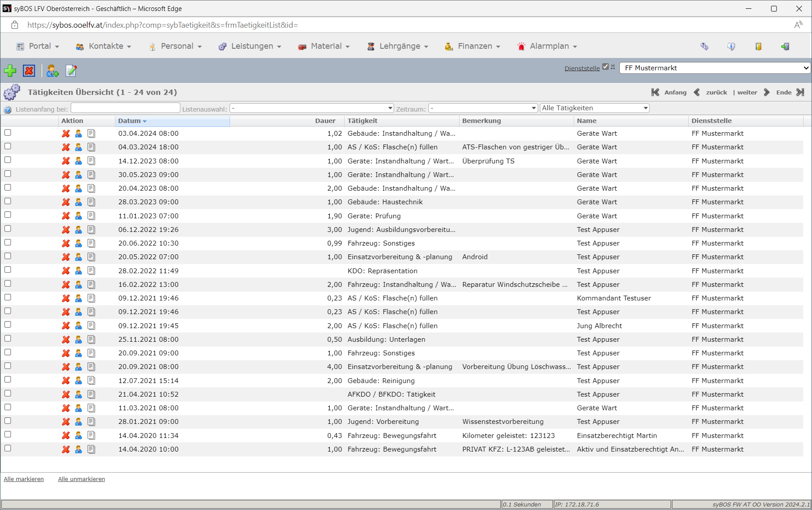The image size is (812, 510).
Task: Jump to Ende of the list
Action: coord(790,92)
